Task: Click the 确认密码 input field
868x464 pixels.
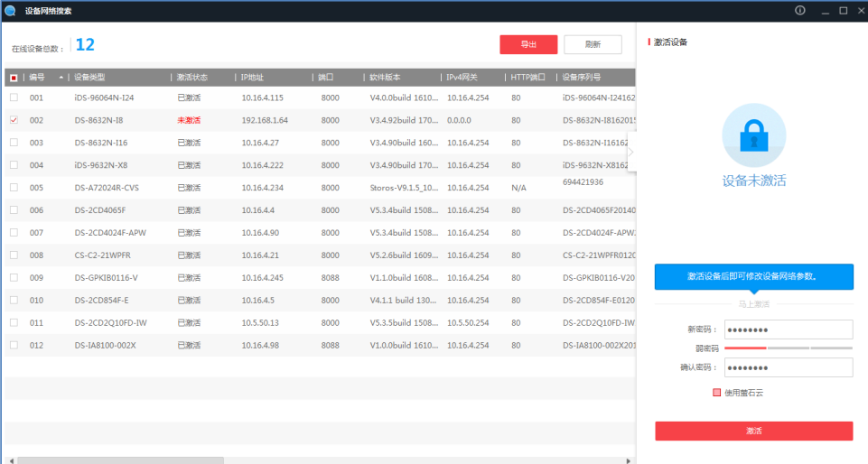Action: [788, 367]
